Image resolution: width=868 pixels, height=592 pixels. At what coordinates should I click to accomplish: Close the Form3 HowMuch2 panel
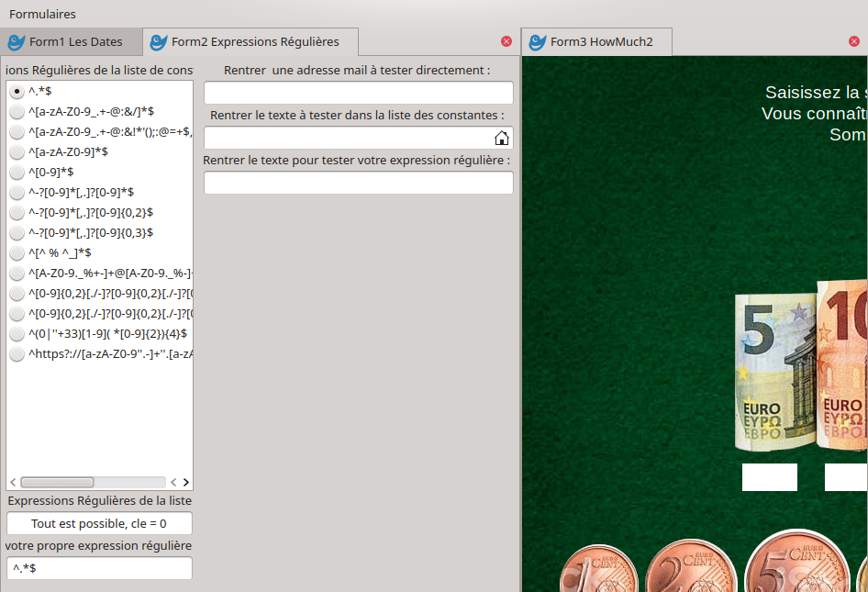pos(854,41)
